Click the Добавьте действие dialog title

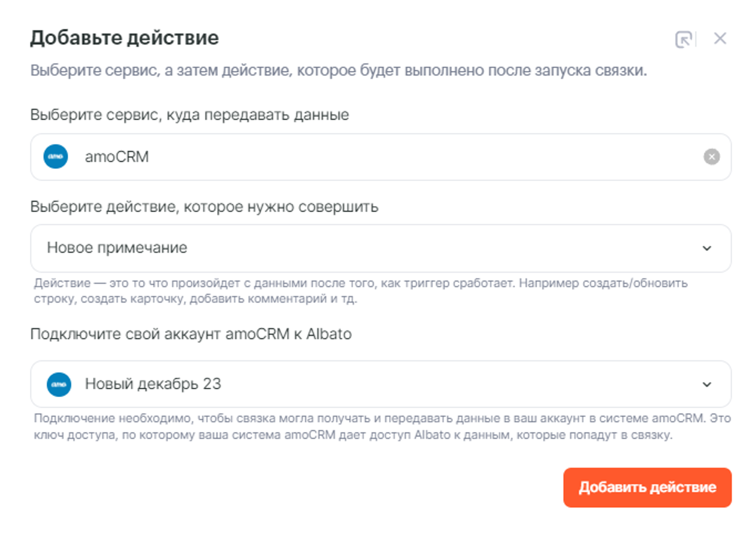pos(125,38)
